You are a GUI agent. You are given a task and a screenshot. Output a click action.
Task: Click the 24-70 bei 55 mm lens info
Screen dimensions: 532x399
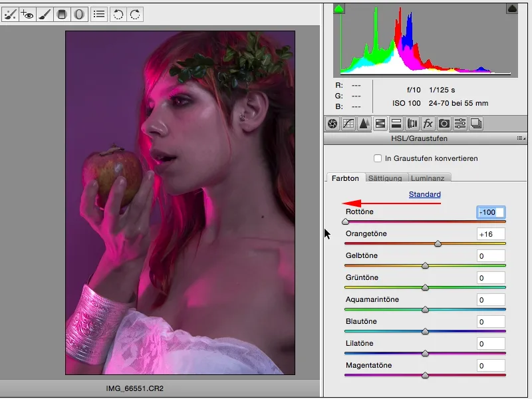pos(458,103)
